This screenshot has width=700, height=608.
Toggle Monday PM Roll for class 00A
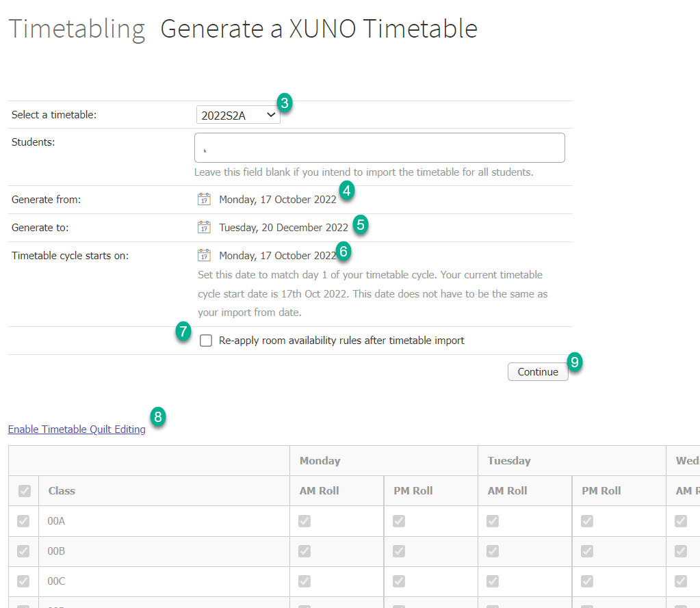pyautogui.click(x=398, y=520)
